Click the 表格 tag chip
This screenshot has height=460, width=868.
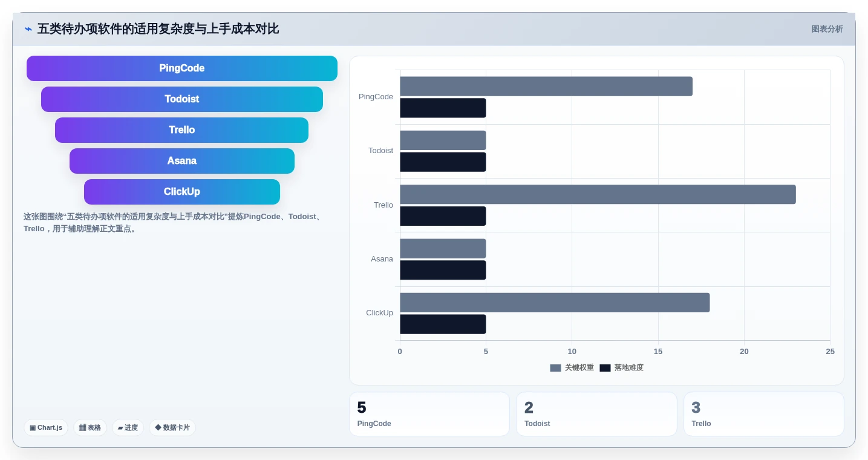click(90, 427)
